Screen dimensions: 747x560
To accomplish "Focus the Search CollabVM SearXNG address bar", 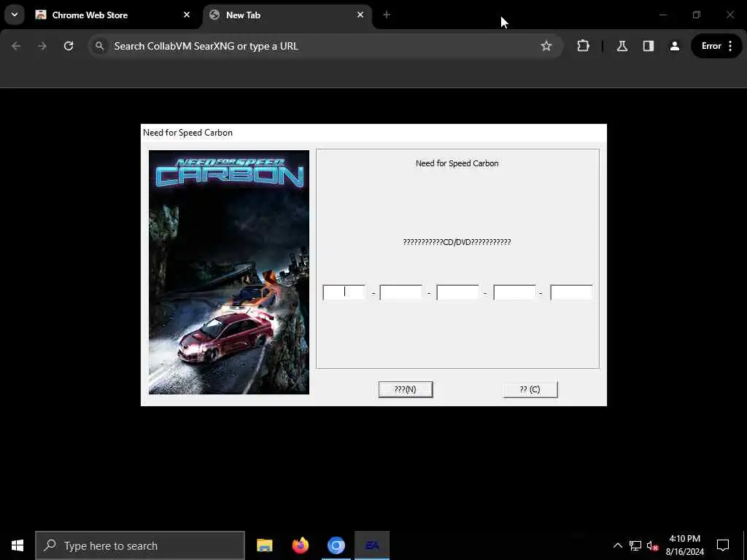I will point(325,46).
